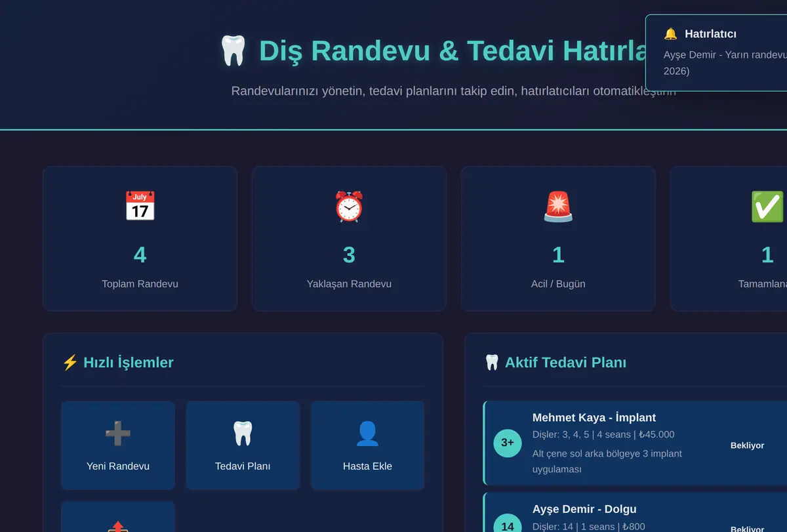Open the Yaklaşan Randevu stat card
The width and height of the screenshot is (787, 532).
click(x=349, y=238)
